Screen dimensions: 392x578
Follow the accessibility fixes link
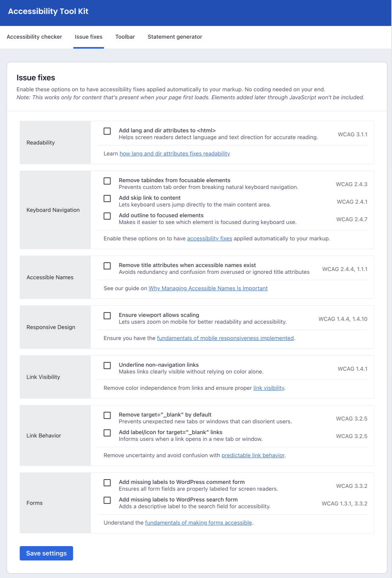210,239
